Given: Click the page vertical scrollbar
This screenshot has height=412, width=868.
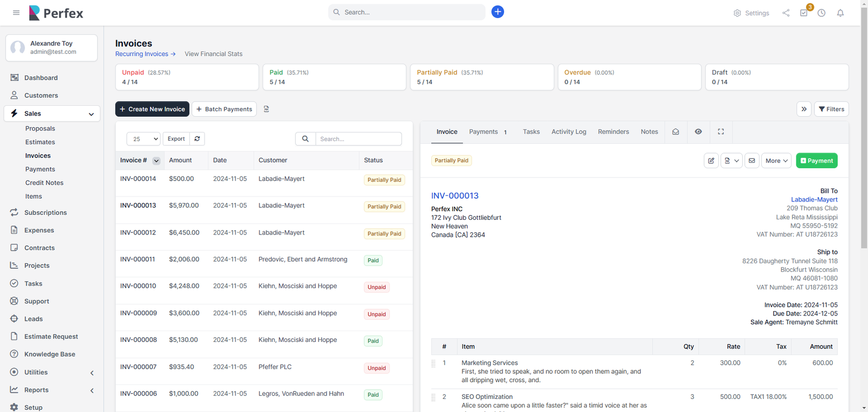Looking at the screenshot, I should pos(864,163).
